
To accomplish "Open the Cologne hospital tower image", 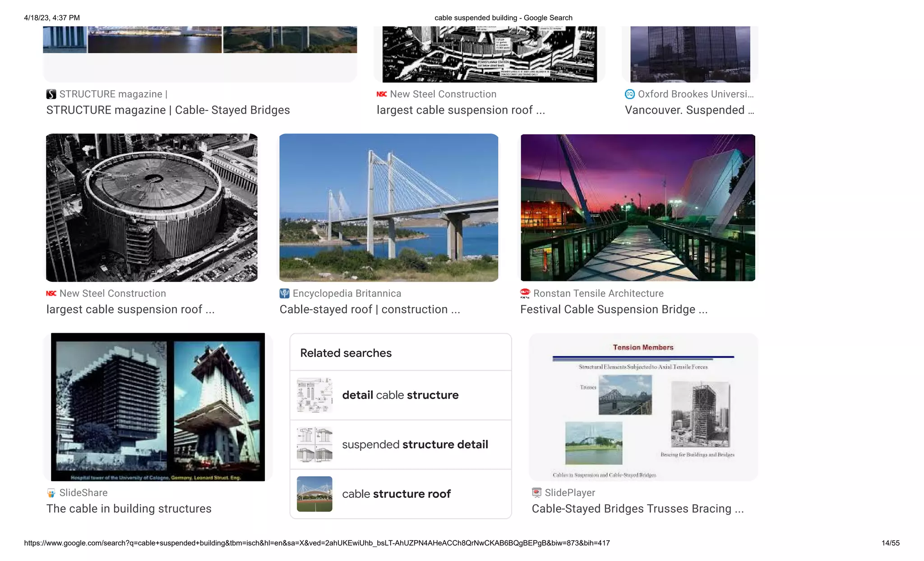I will [x=157, y=407].
